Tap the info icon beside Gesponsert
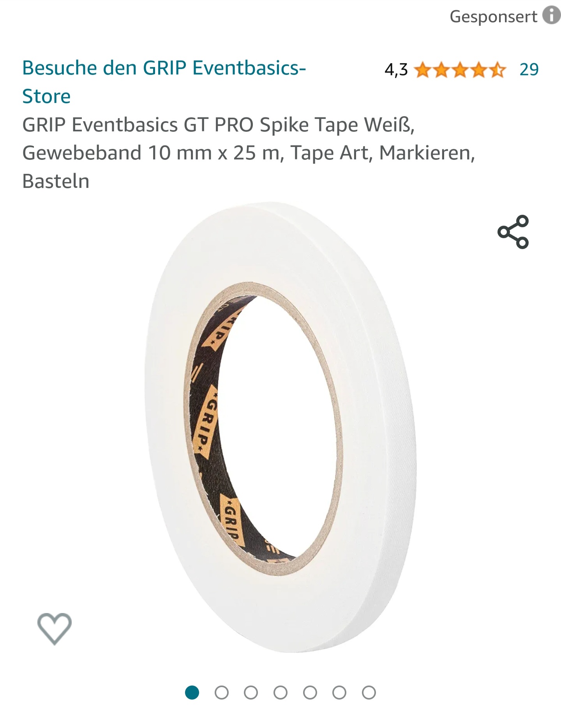This screenshot has width=561, height=728. (552, 16)
